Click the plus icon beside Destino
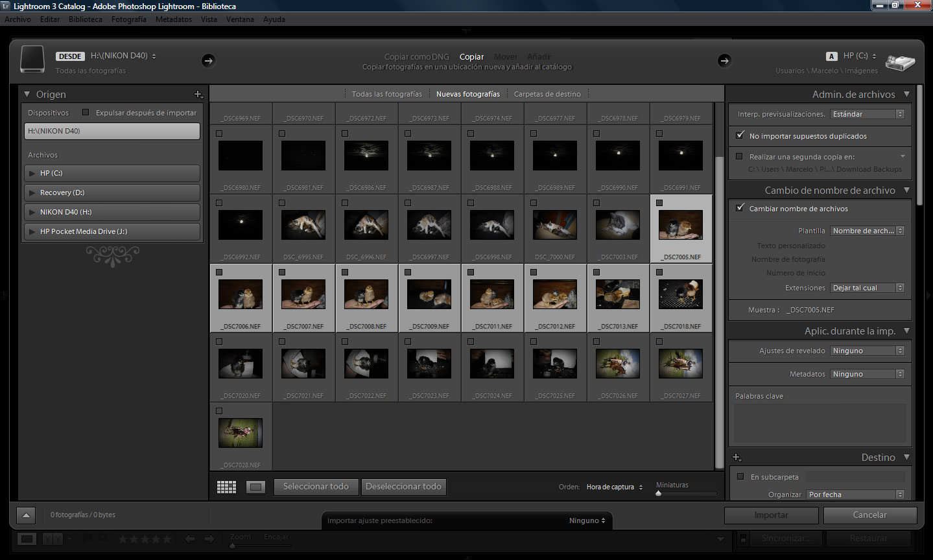The height and width of the screenshot is (560, 933). pyautogui.click(x=737, y=458)
